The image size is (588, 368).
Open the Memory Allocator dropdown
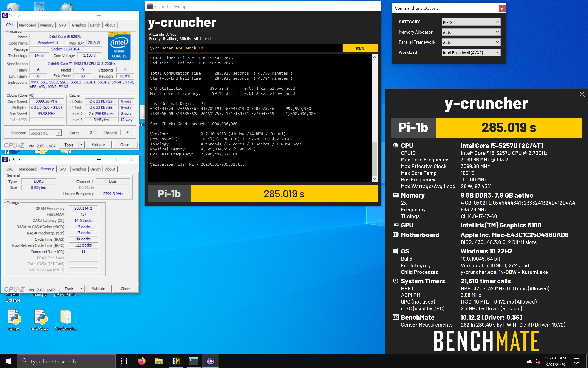pyautogui.click(x=471, y=32)
